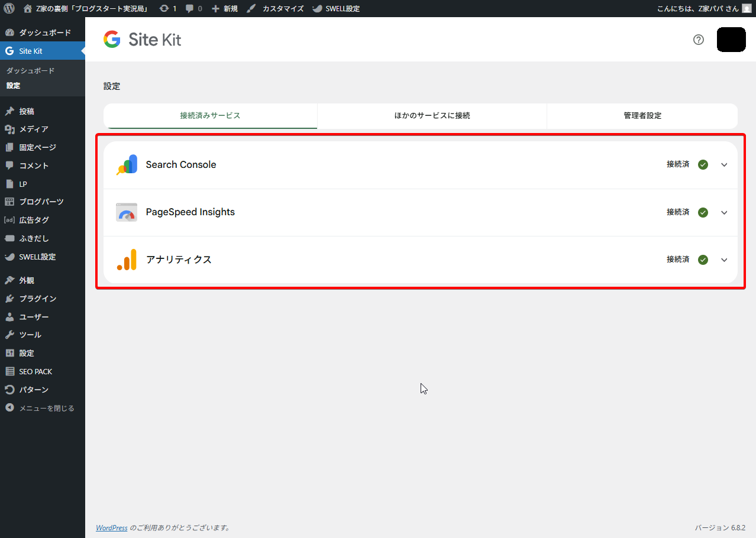Click the SWELL icon in admin bar

318,9
